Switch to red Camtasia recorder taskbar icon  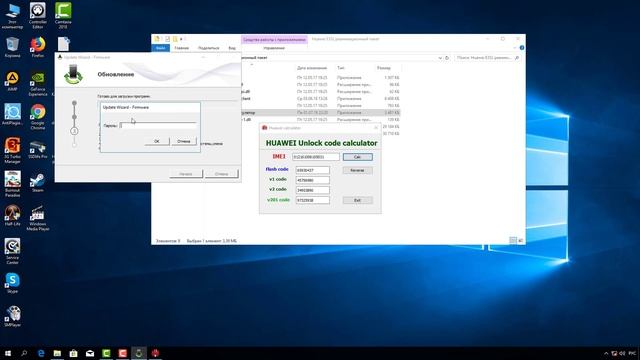(x=122, y=353)
